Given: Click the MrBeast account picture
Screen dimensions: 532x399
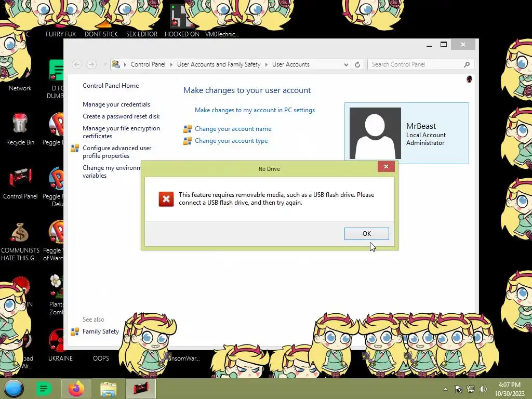Looking at the screenshot, I should [x=375, y=133].
